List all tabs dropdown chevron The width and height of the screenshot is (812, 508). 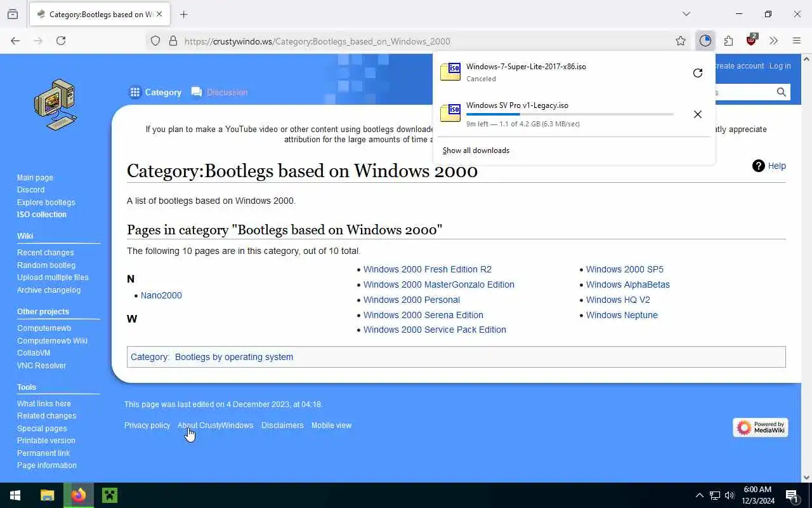pyautogui.click(x=686, y=14)
